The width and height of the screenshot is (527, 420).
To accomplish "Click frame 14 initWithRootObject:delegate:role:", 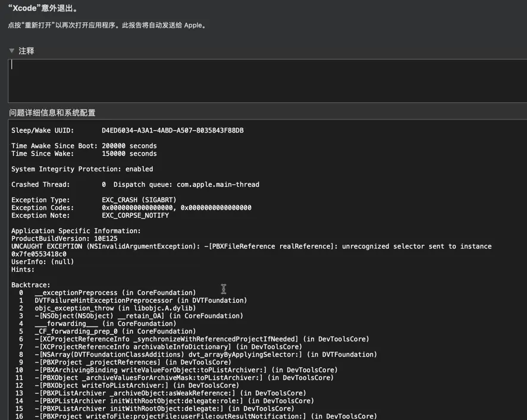I will coord(165,401).
